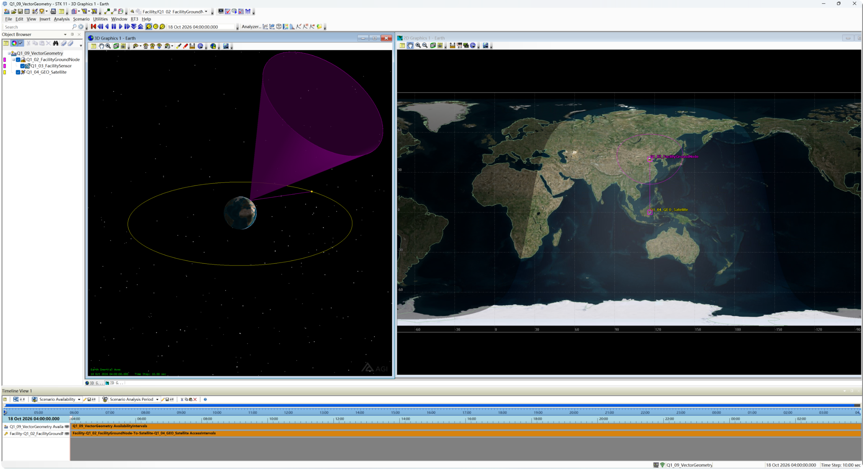
Task: Toggle the checkmark display button in Object Browser
Action: pos(21,43)
